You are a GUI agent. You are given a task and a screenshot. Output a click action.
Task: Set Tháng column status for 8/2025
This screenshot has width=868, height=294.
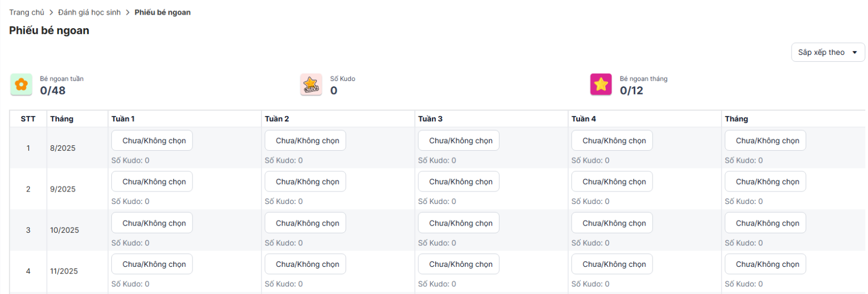point(765,140)
